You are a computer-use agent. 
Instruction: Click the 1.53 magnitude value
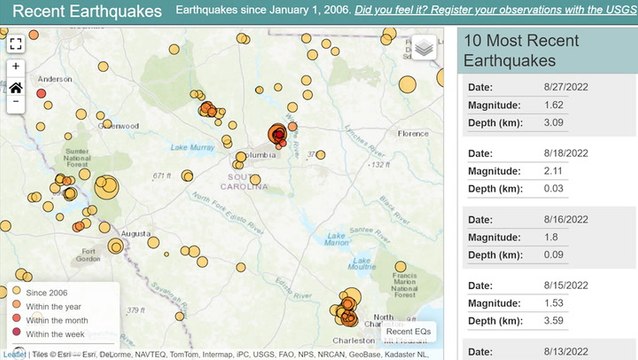coord(554,303)
